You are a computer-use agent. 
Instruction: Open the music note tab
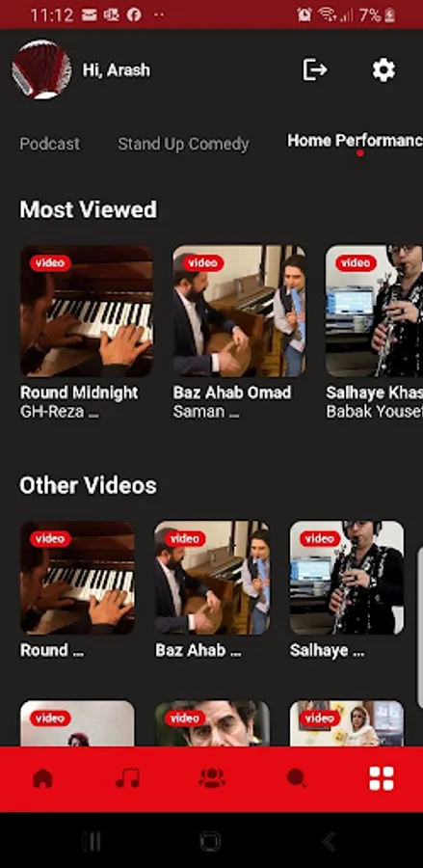click(x=127, y=777)
